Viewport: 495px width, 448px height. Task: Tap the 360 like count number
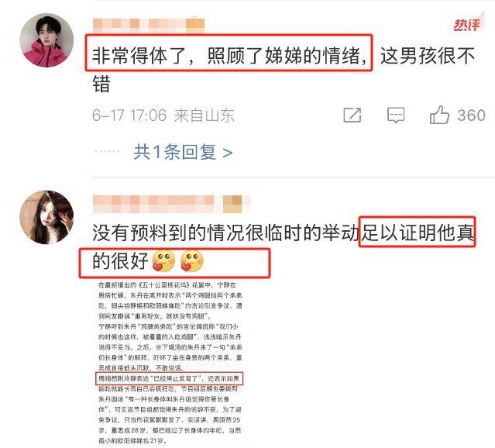(471, 115)
